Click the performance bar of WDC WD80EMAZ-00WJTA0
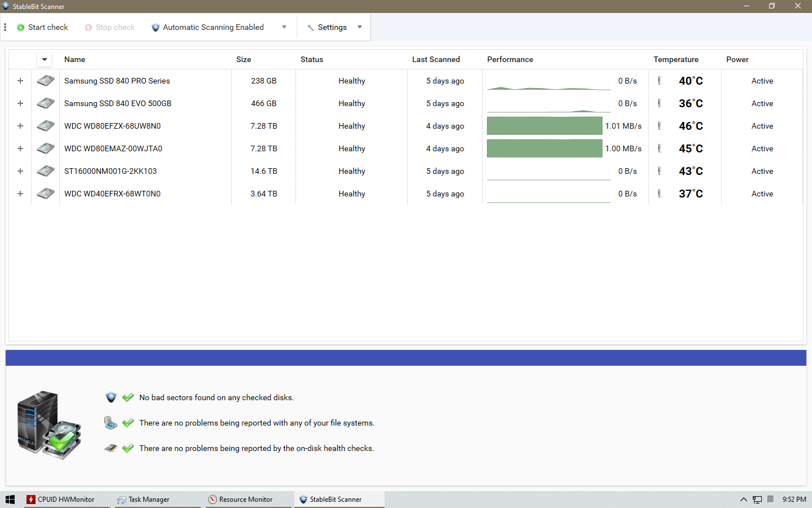Image resolution: width=812 pixels, height=508 pixels. click(x=544, y=148)
